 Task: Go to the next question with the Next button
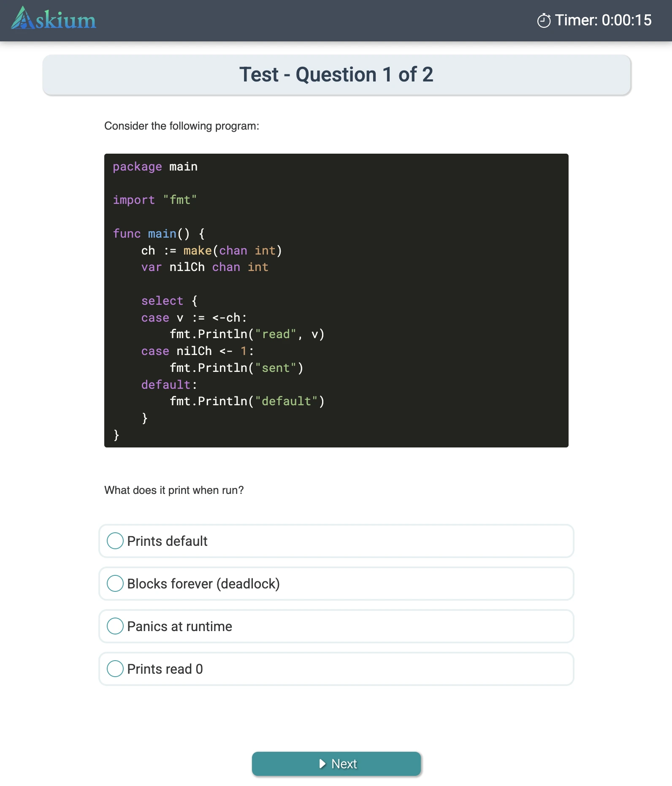click(336, 764)
